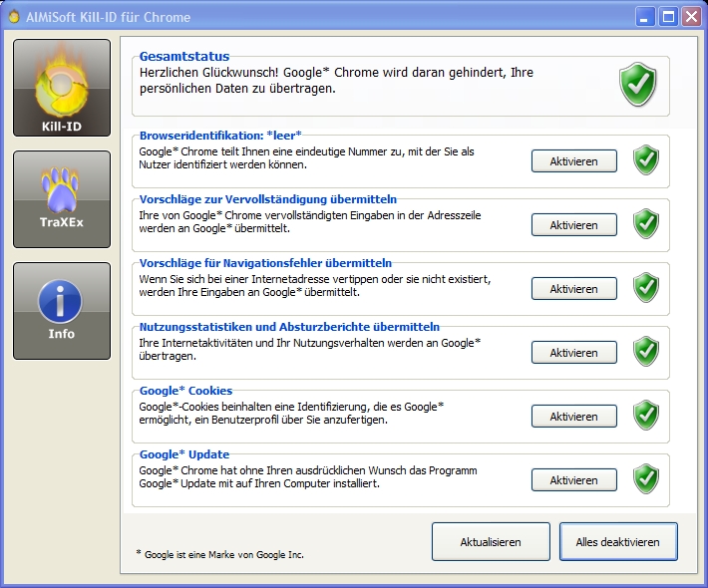
Task: Click the 'Google* Update' heading
Action: (x=184, y=454)
